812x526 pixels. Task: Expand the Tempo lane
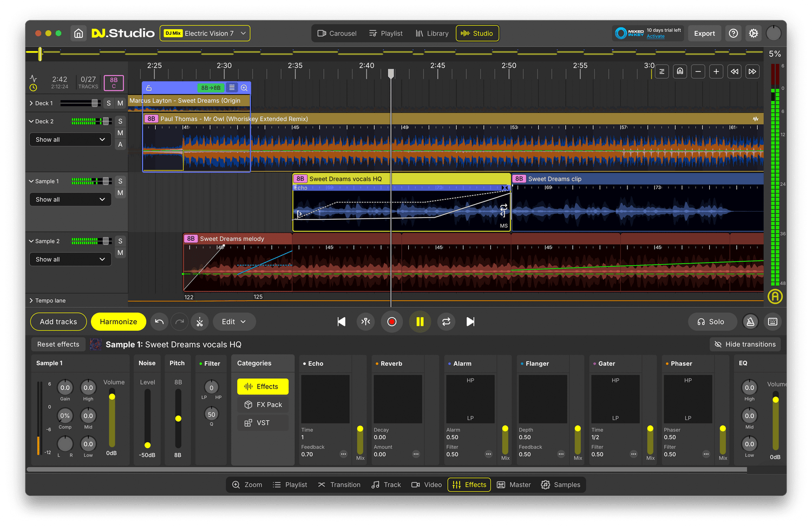coord(31,301)
